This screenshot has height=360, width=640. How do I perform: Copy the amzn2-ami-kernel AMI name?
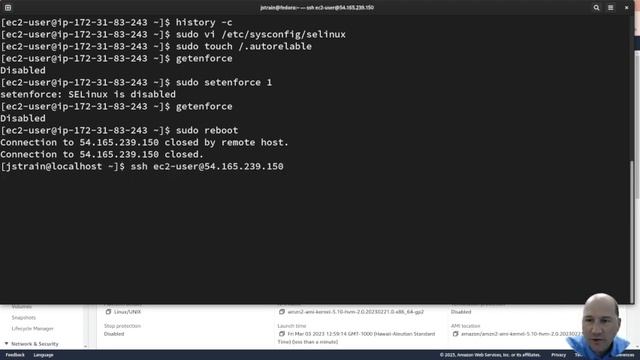click(x=282, y=311)
